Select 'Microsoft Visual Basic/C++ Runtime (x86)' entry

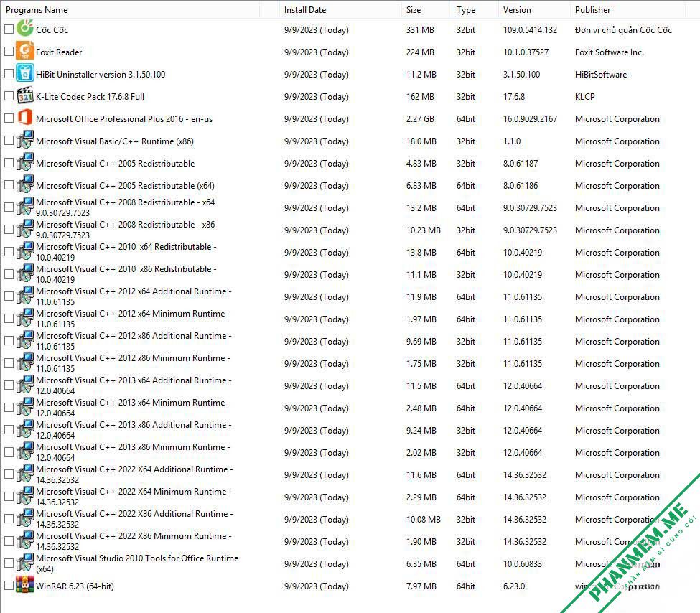coord(115,141)
